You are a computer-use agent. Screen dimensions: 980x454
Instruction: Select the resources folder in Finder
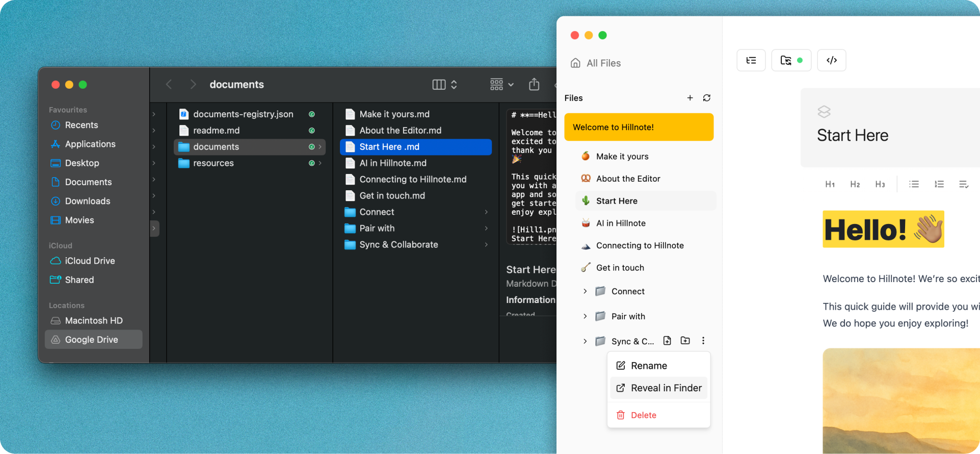250,163
